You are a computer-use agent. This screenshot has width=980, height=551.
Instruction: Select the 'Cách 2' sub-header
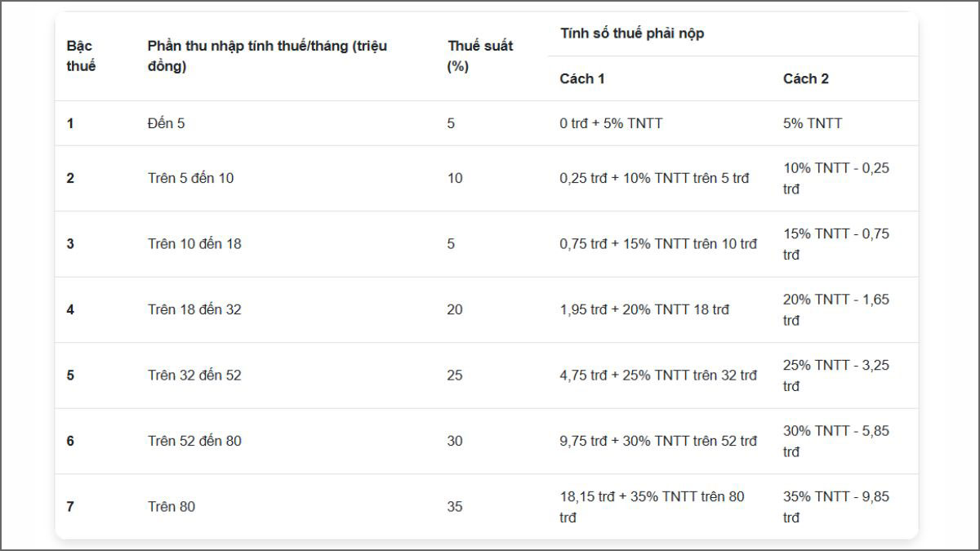(805, 79)
